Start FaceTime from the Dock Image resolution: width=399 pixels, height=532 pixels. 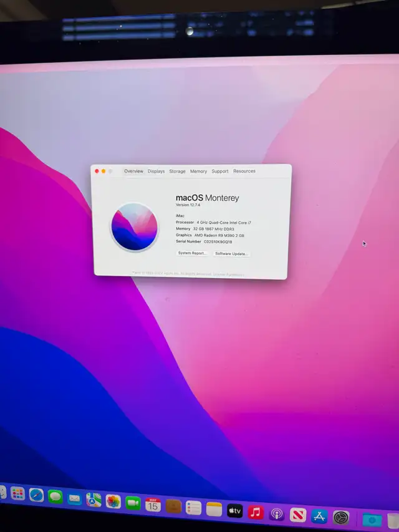pos(133,503)
